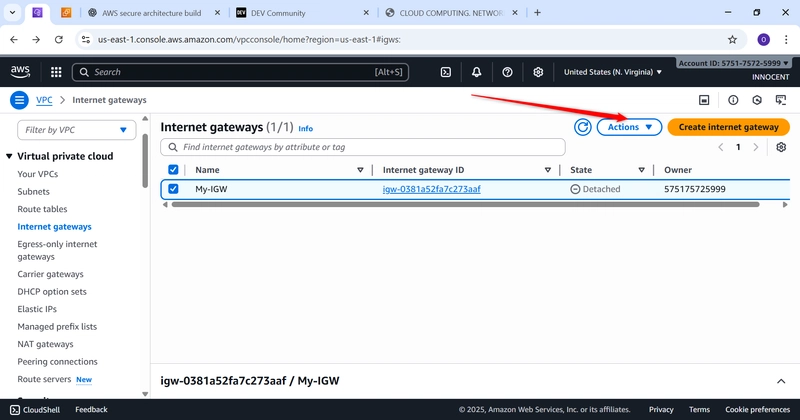Click the scroll right arrow under the table
Image resolution: width=800 pixels, height=420 pixels.
pyautogui.click(x=785, y=205)
